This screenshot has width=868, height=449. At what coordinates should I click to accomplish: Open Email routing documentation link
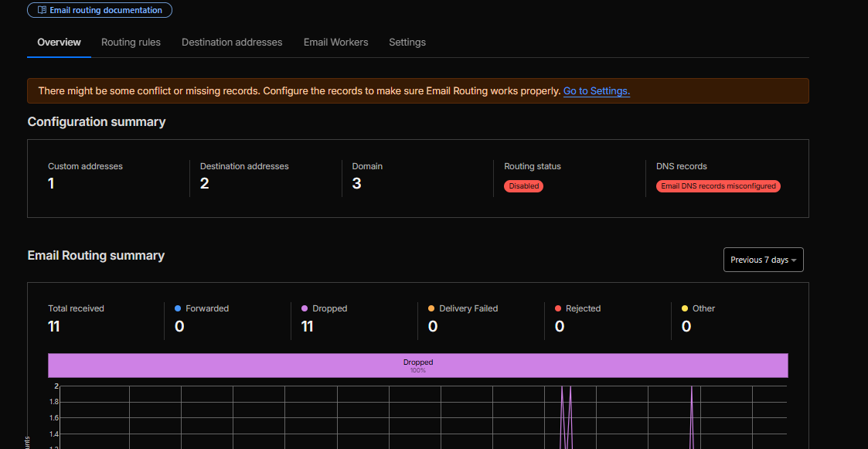pyautogui.click(x=100, y=10)
